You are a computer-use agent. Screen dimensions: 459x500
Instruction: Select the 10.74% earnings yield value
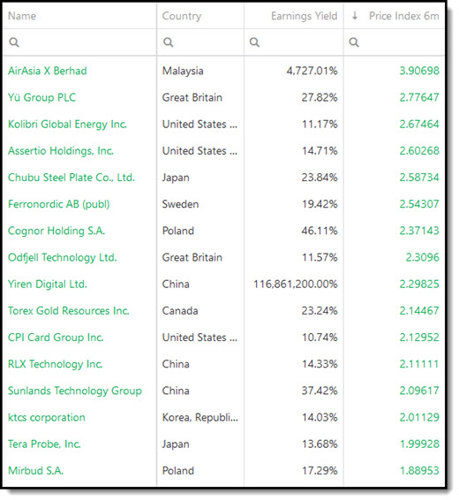coord(319,337)
